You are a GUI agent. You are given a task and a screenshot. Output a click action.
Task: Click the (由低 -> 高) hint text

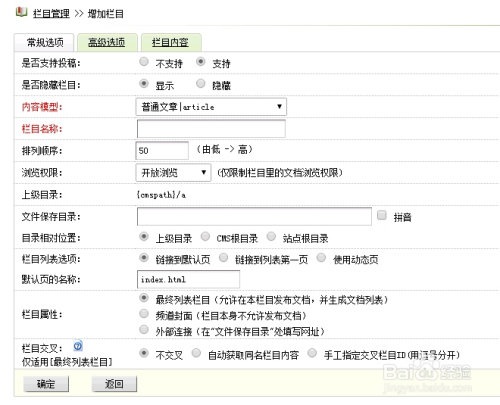(x=225, y=149)
